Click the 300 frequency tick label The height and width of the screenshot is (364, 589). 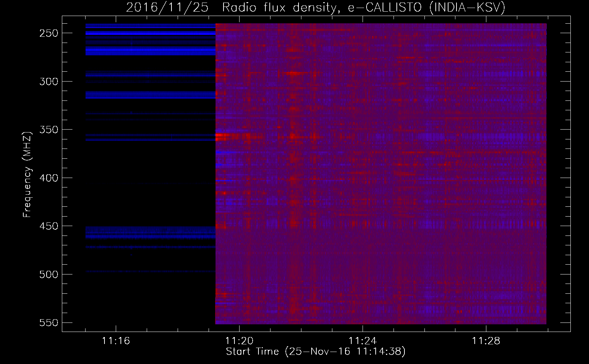(x=48, y=82)
